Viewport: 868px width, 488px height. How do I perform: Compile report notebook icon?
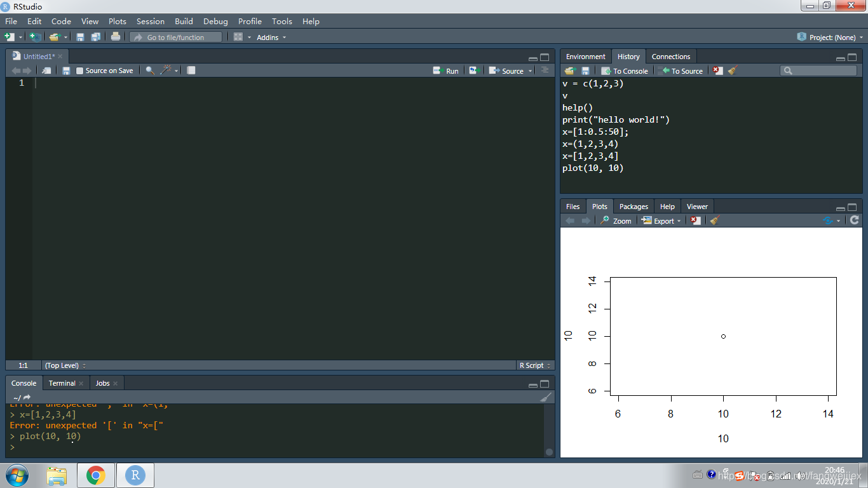pos(191,71)
